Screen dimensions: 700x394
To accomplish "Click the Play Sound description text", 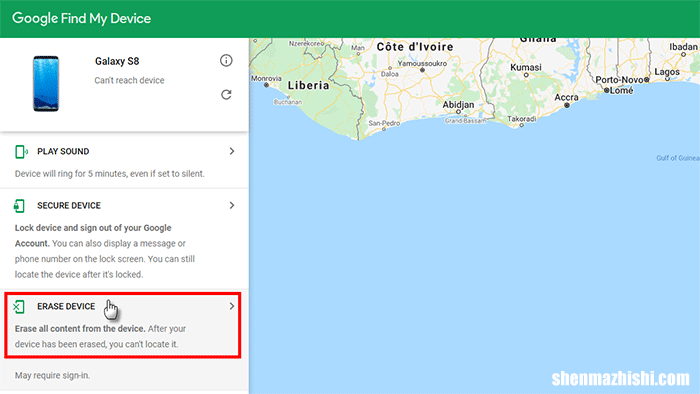I will point(110,174).
